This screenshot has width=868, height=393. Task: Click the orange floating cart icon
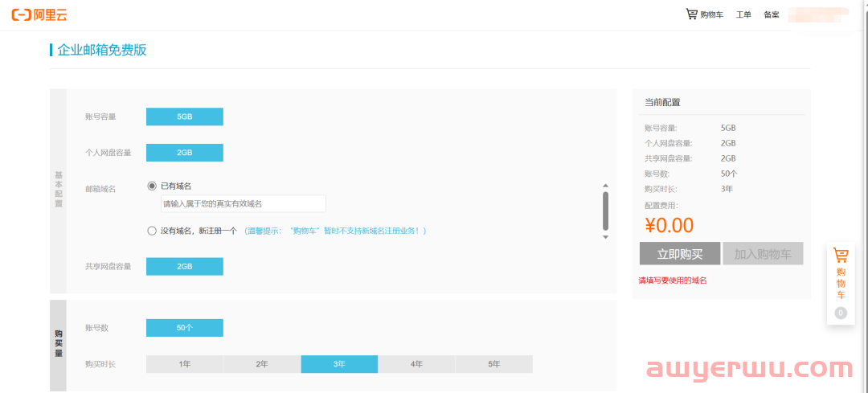point(841,256)
